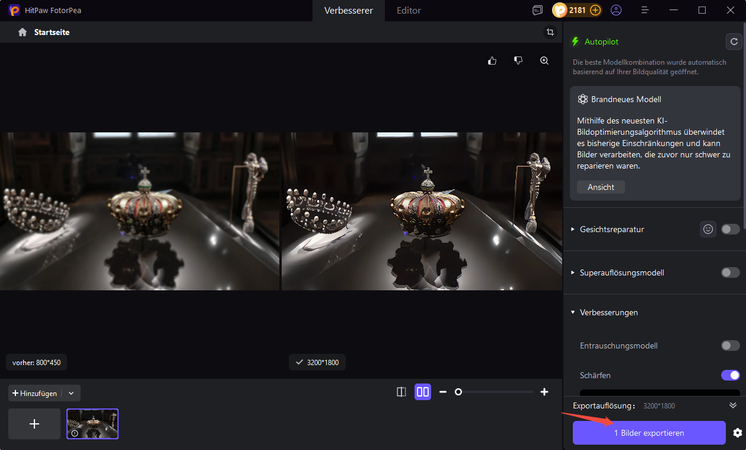Collapse the Verbesserungen section
746x450 pixels.
(572, 313)
